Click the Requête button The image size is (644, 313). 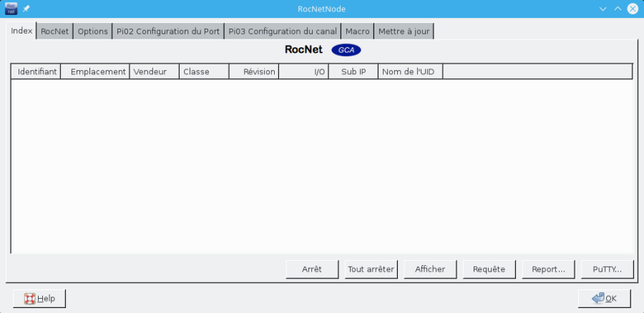[x=489, y=269]
